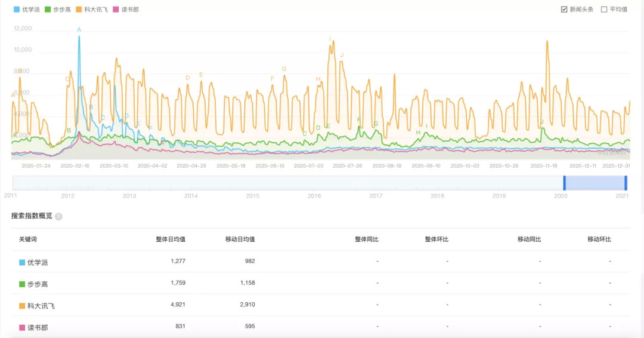This screenshot has height=338, width=644.
Task: Click the help icon beside 搜索指数概览
Action: (x=58, y=217)
